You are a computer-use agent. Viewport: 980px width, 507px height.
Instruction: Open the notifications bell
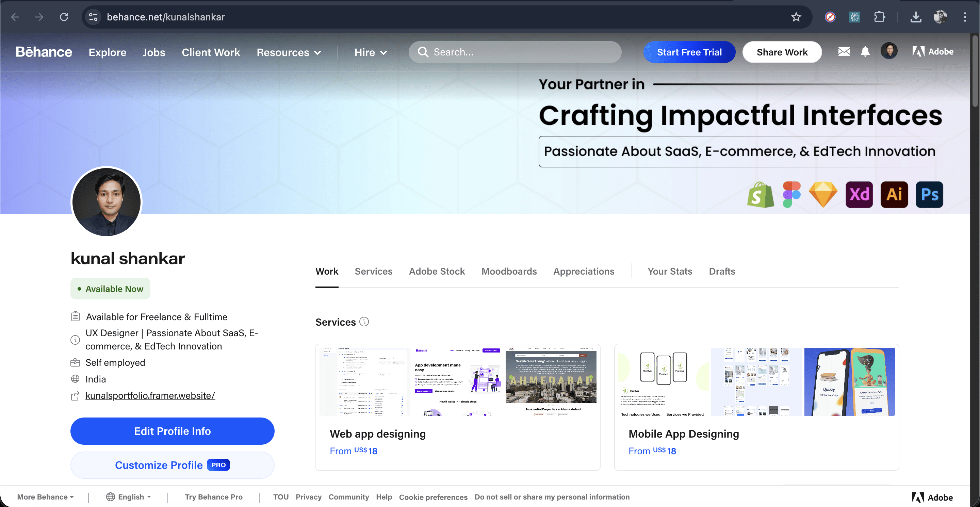(865, 52)
